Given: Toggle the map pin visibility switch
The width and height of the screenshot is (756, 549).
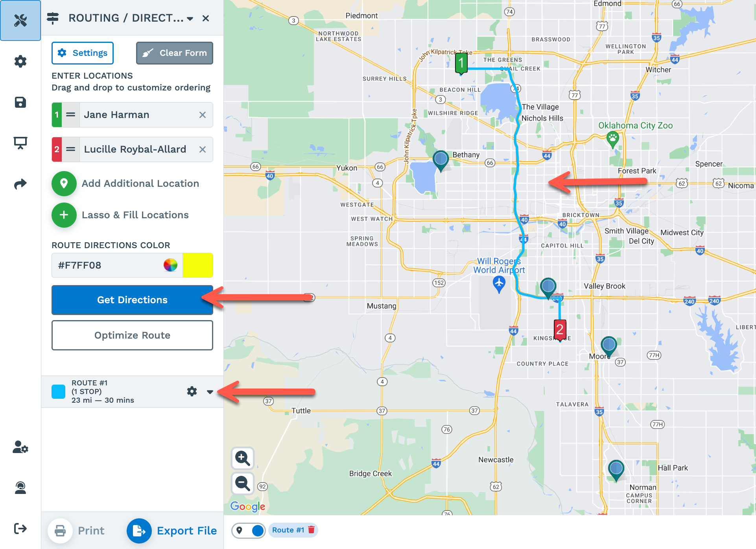Looking at the screenshot, I should pos(249,531).
